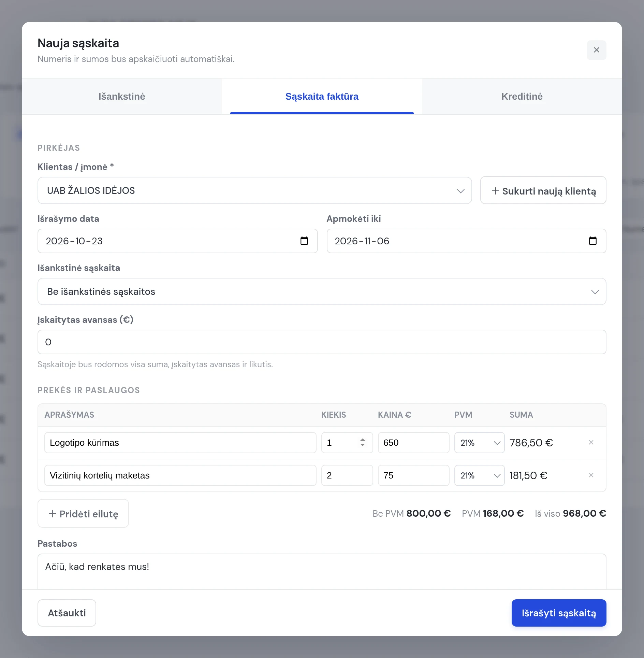Remove the Logotipo kūrimas row

591,442
